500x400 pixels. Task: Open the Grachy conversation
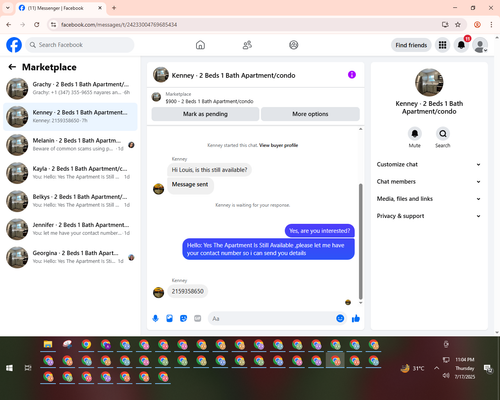(70, 88)
